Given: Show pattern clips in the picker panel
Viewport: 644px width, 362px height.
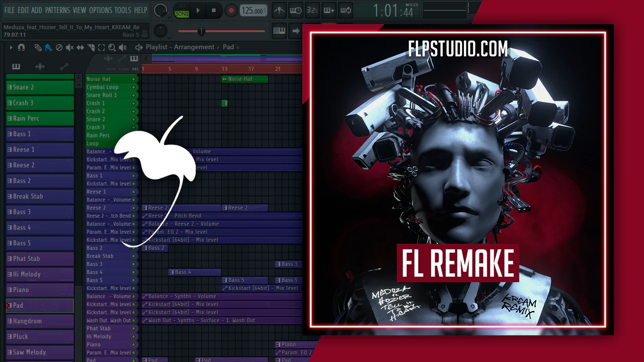Looking at the screenshot, I should [x=16, y=66].
